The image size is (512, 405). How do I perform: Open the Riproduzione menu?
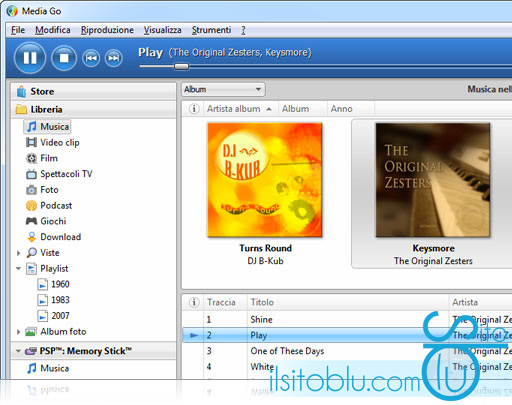point(107,30)
